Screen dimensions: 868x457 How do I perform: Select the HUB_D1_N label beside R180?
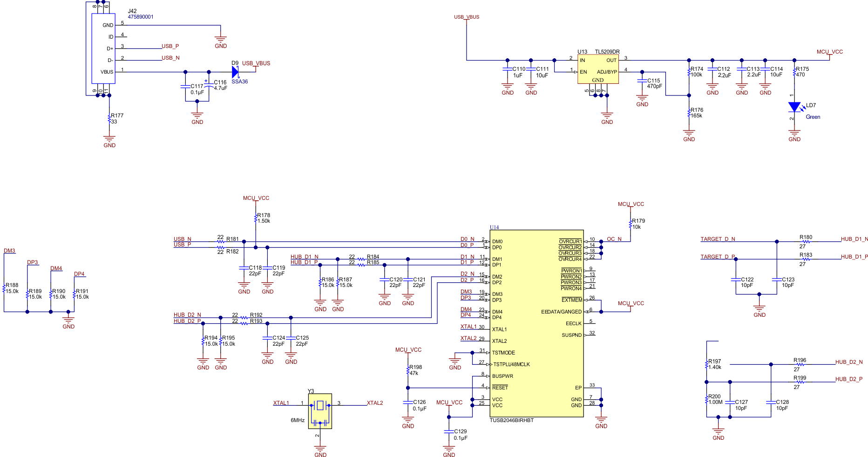tap(854, 239)
